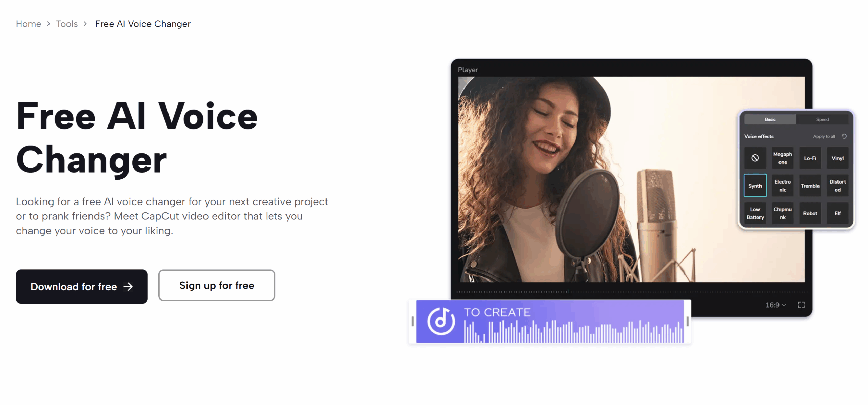Choose the Elf voice effect tile
868x405 pixels.
tap(837, 213)
